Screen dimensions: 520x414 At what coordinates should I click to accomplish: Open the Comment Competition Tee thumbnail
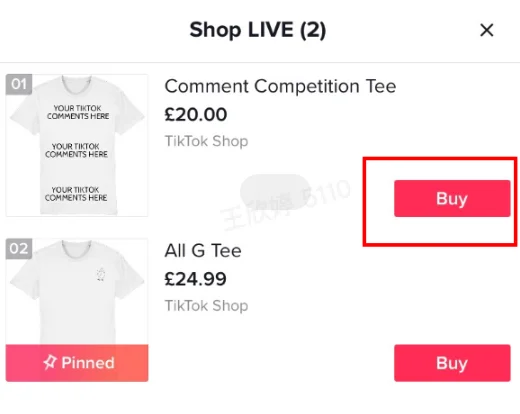pyautogui.click(x=77, y=145)
